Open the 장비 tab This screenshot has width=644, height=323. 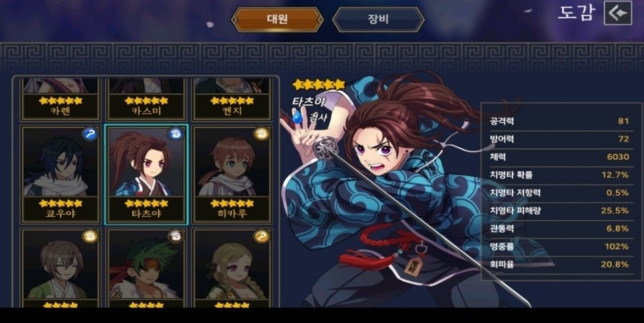click(x=378, y=19)
